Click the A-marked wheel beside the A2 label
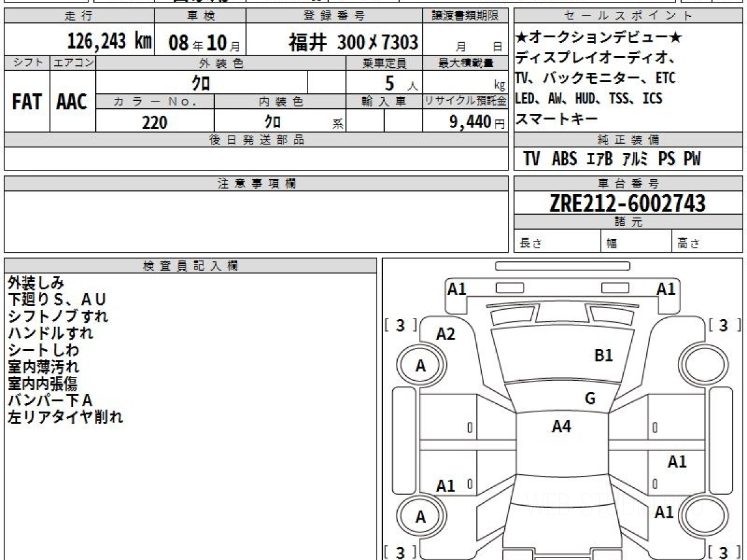 pyautogui.click(x=421, y=366)
